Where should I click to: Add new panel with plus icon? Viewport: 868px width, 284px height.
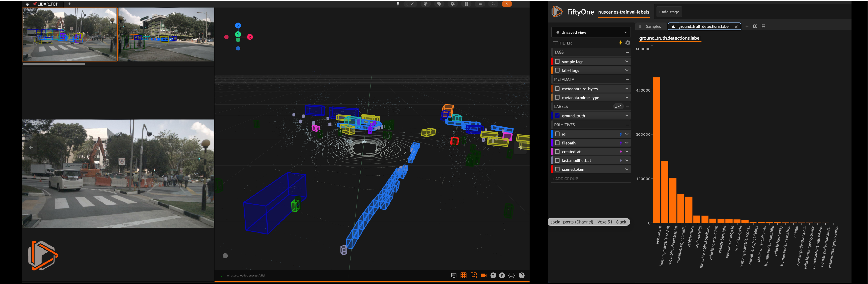coord(747,26)
